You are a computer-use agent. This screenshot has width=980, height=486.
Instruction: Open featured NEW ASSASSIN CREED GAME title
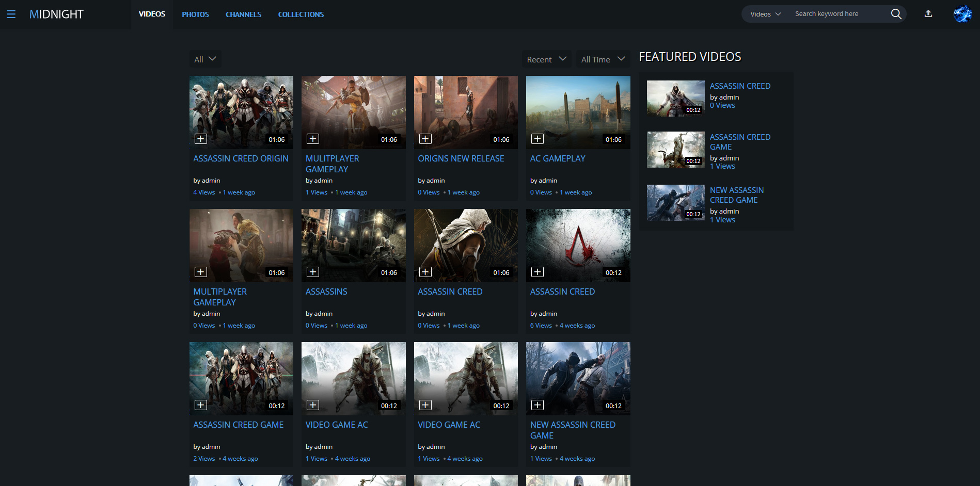click(736, 195)
